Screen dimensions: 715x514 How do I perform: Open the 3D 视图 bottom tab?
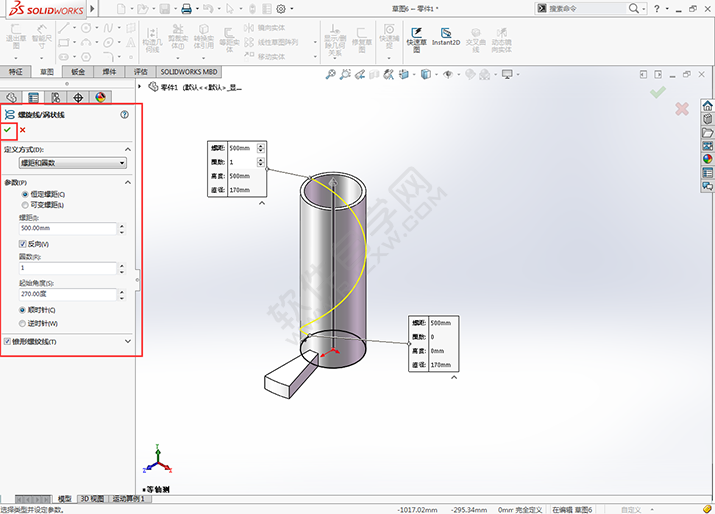tap(91, 498)
